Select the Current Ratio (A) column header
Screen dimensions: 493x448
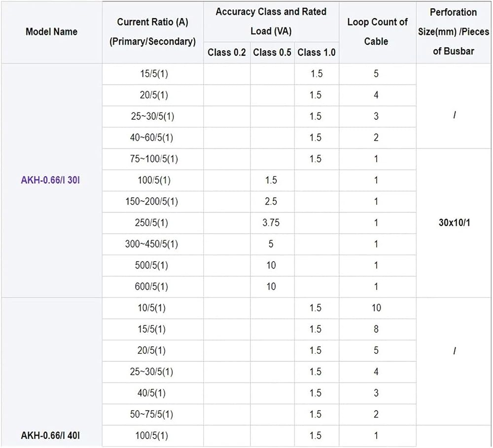152,32
